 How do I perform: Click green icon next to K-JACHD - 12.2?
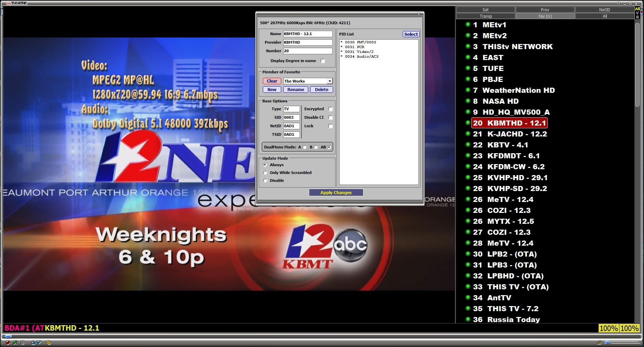[468, 134]
